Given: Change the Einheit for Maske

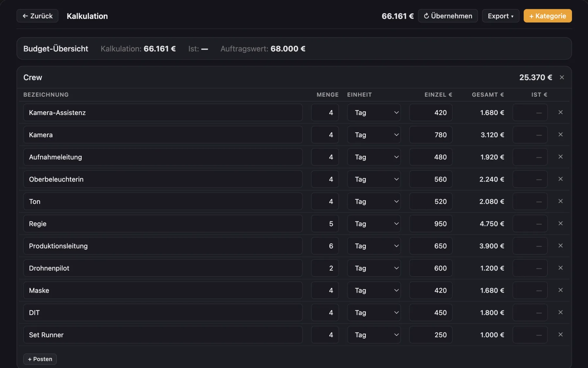Looking at the screenshot, I should tap(374, 290).
